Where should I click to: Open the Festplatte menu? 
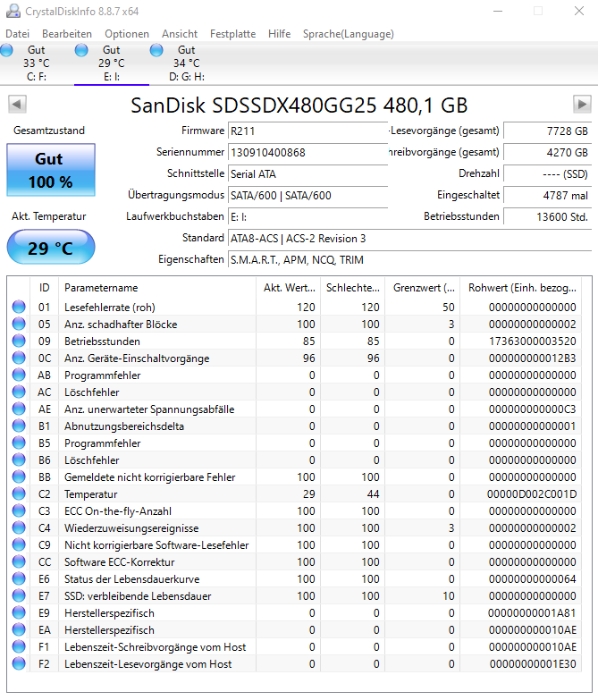(x=233, y=34)
